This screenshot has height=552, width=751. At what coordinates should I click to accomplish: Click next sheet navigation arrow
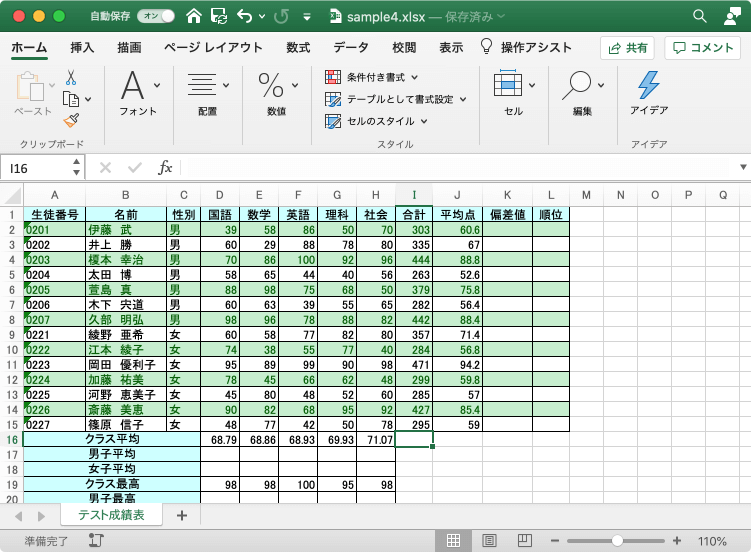tap(41, 516)
